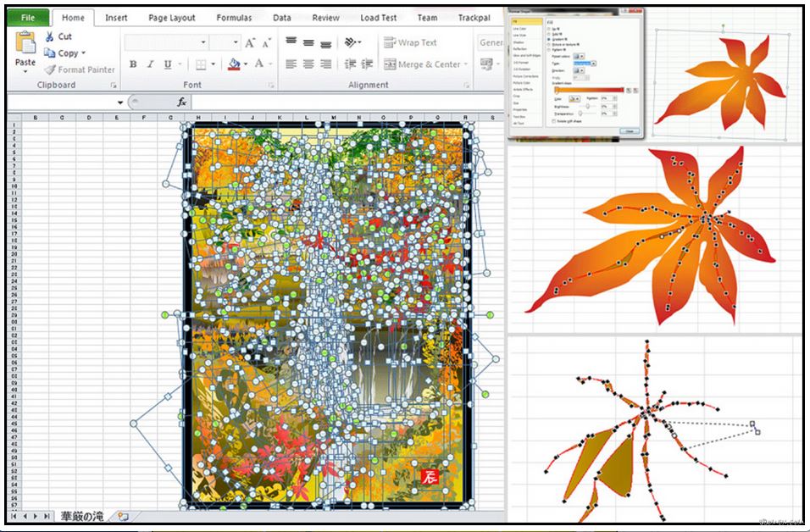810x532 pixels.
Task: Enable Rotate with shape checkbox
Action: coord(552,121)
